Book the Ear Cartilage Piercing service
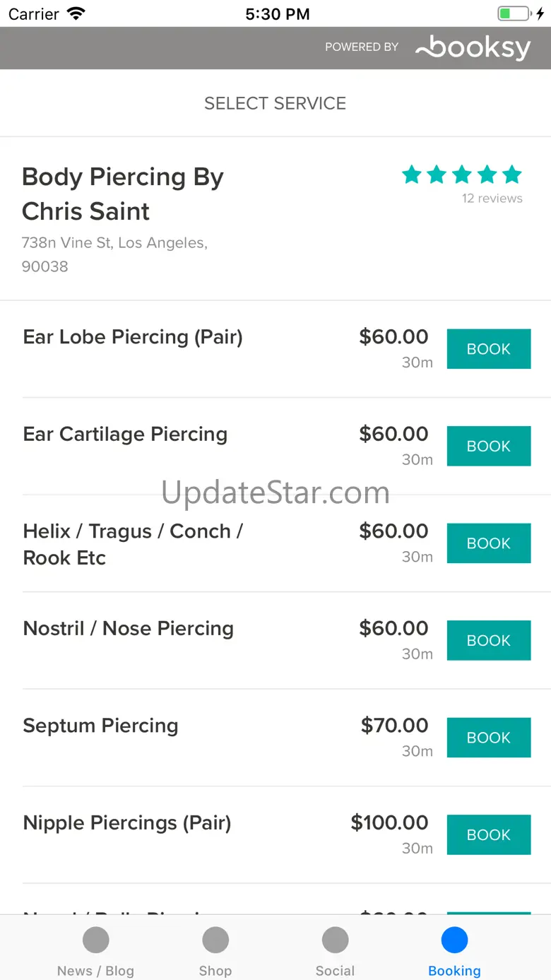This screenshot has width=551, height=980. (488, 446)
